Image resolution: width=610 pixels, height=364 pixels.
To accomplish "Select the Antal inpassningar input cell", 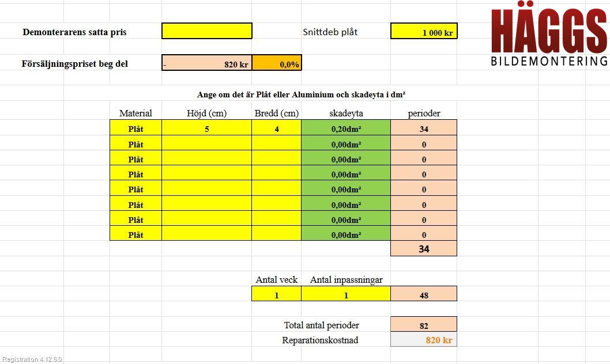I will pos(346,294).
